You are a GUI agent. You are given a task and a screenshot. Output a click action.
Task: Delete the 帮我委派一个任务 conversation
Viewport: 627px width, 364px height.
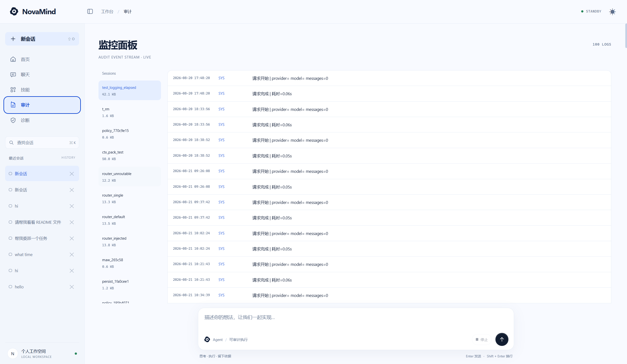coord(72,238)
